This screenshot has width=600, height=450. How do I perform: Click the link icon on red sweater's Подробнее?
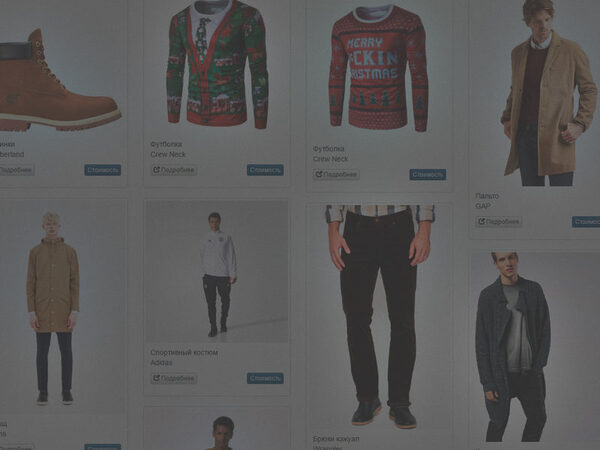[x=319, y=174]
